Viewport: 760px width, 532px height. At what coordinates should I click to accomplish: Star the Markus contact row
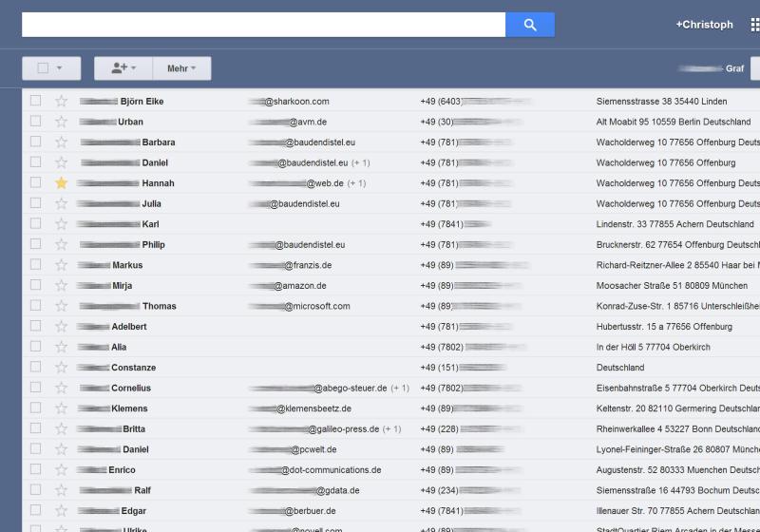pos(62,265)
